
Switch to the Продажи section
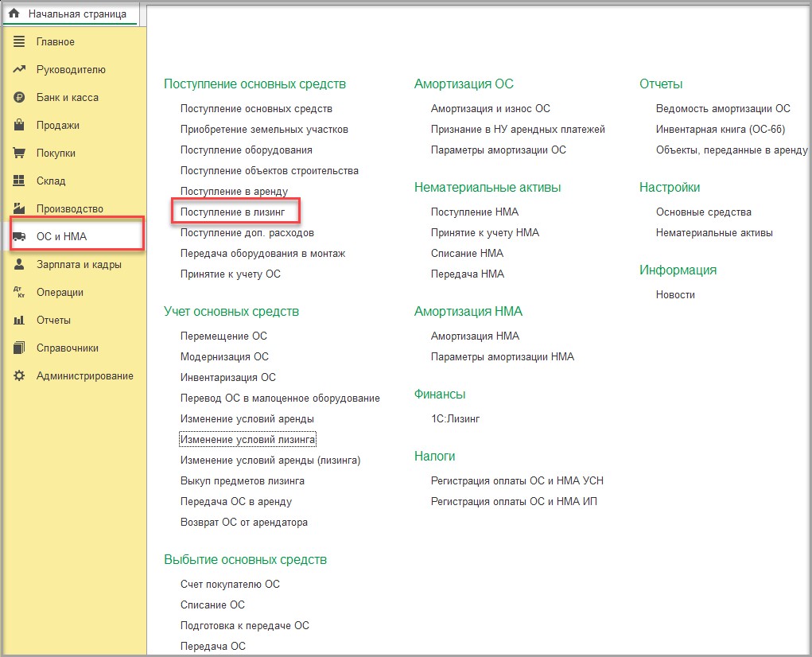58,126
